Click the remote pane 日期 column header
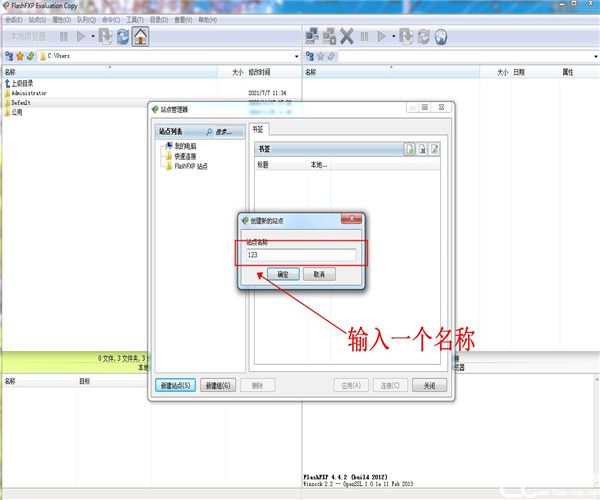Screen dimensions: 600x500 tap(519, 72)
